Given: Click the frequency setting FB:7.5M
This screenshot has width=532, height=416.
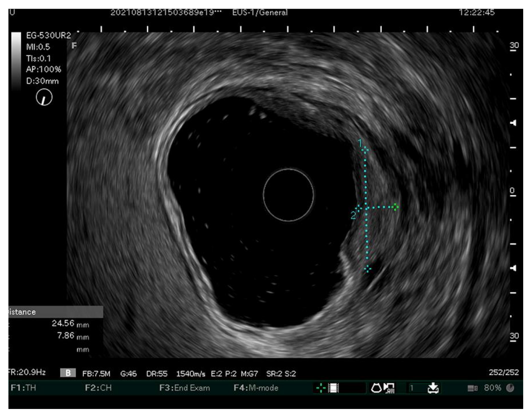Looking at the screenshot, I should click(x=96, y=373).
